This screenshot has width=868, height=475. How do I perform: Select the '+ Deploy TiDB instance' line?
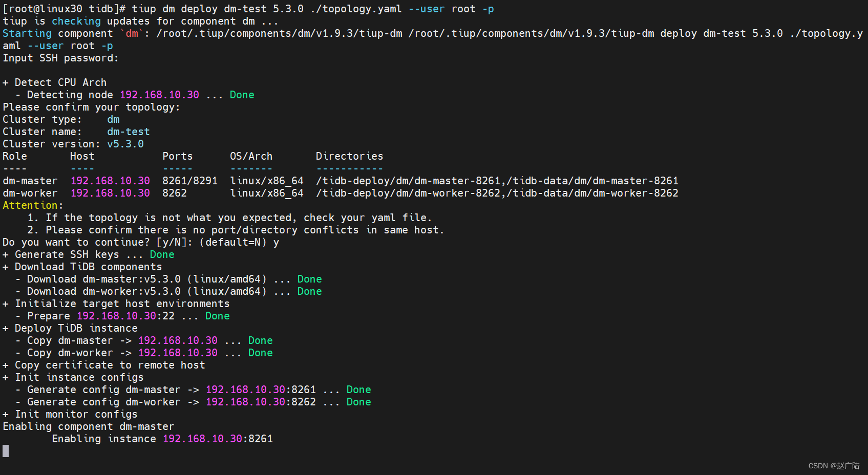[x=70, y=328]
